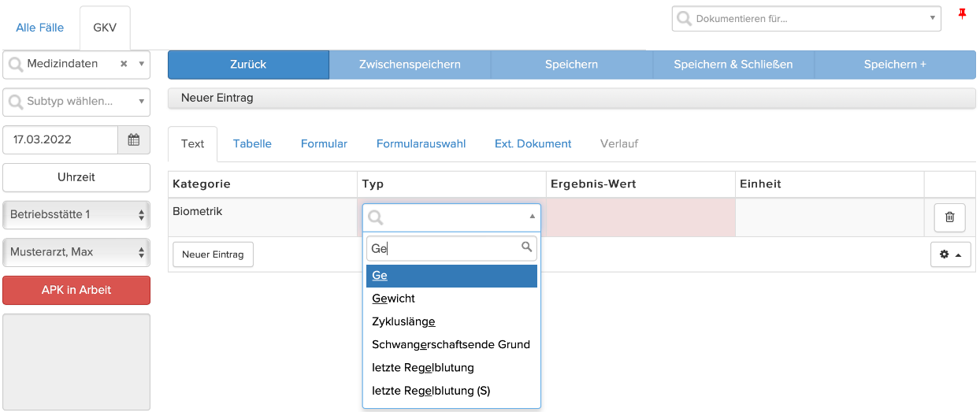Click Speichern & Schließen
This screenshot has width=980, height=412.
733,65
